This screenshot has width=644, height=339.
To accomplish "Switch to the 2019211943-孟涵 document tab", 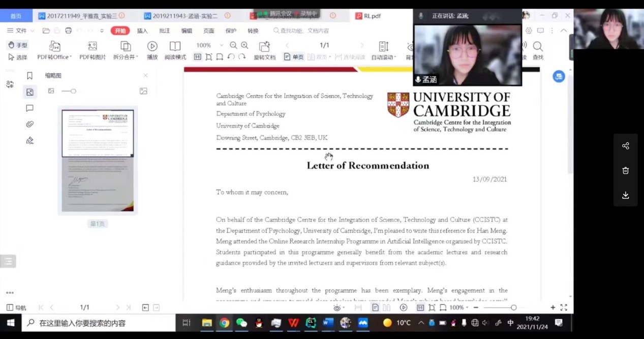I will coord(187,16).
